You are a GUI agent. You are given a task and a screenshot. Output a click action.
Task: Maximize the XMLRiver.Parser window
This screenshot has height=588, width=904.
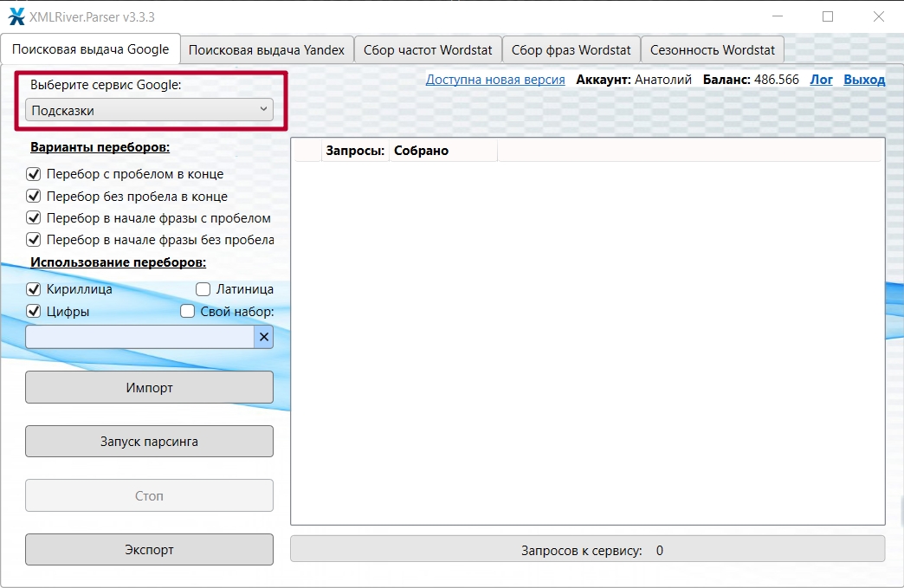tap(828, 16)
